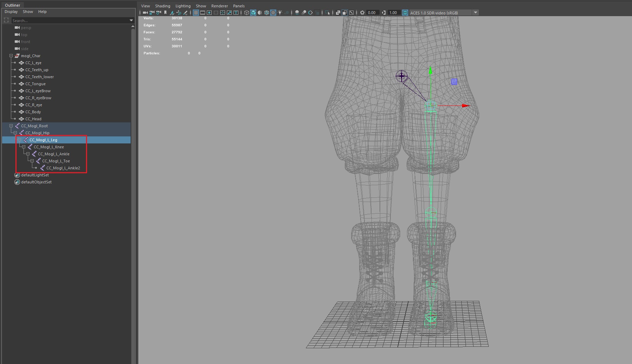Screen dimensions: 632x364
Task: Select CC_Tongue in the Outliner
Action: coord(35,84)
